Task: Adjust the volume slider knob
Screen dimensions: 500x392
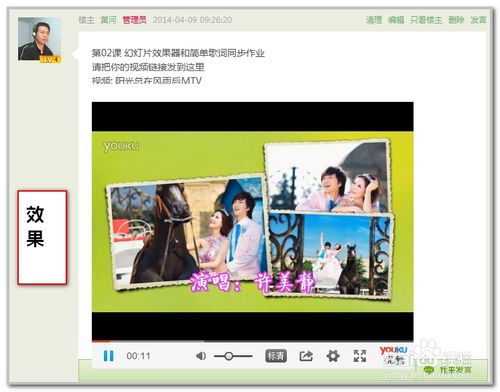Action: tap(229, 356)
